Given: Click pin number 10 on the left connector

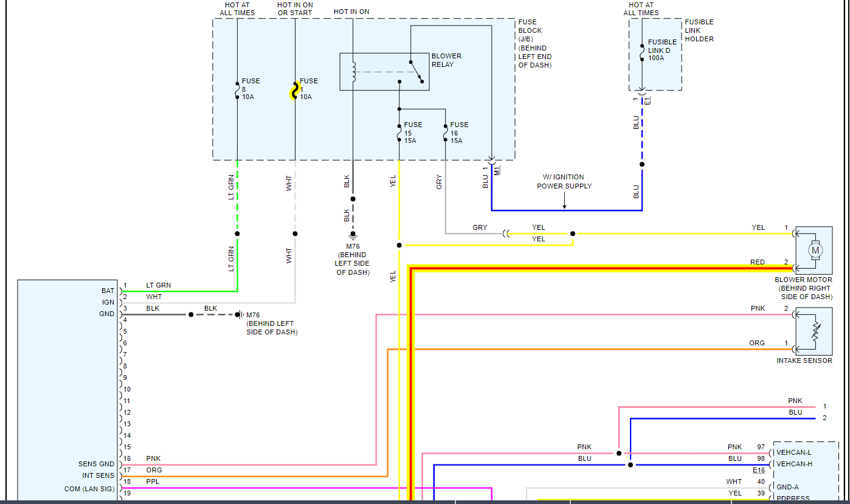Looking at the screenshot, I should (x=127, y=389).
